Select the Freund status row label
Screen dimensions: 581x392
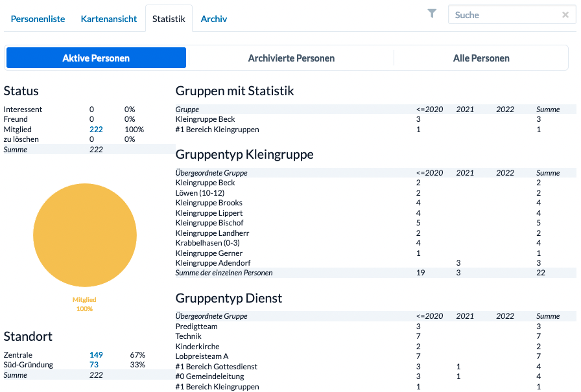point(16,119)
